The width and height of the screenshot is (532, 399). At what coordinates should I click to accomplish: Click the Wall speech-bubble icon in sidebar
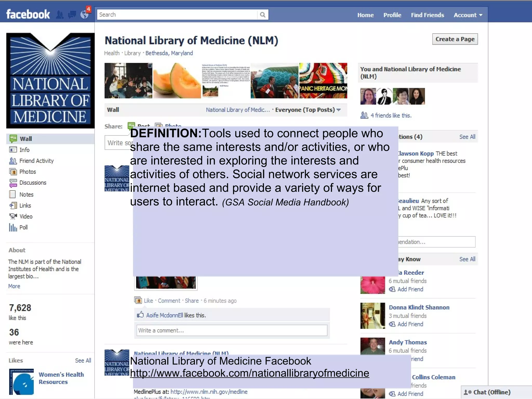tap(13, 139)
